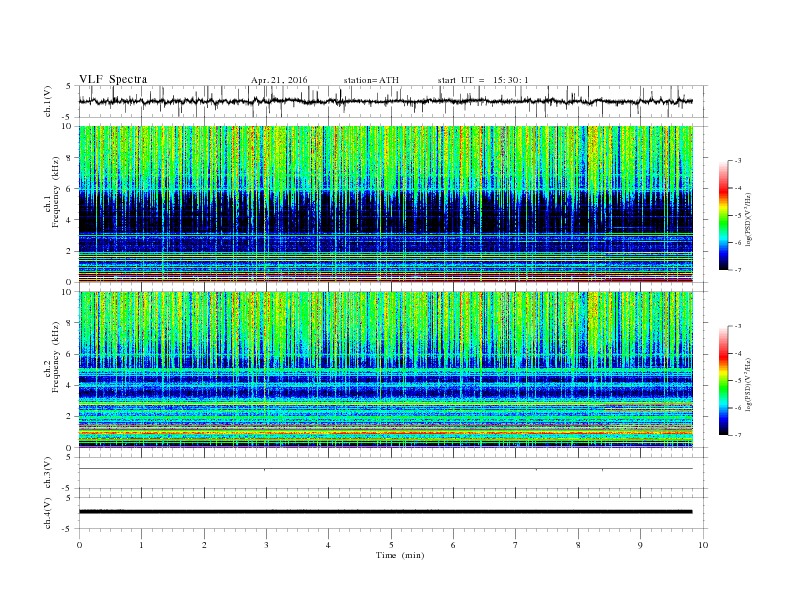Select the "start UT = 15:30:1" text
The image size is (792, 612).
point(483,80)
